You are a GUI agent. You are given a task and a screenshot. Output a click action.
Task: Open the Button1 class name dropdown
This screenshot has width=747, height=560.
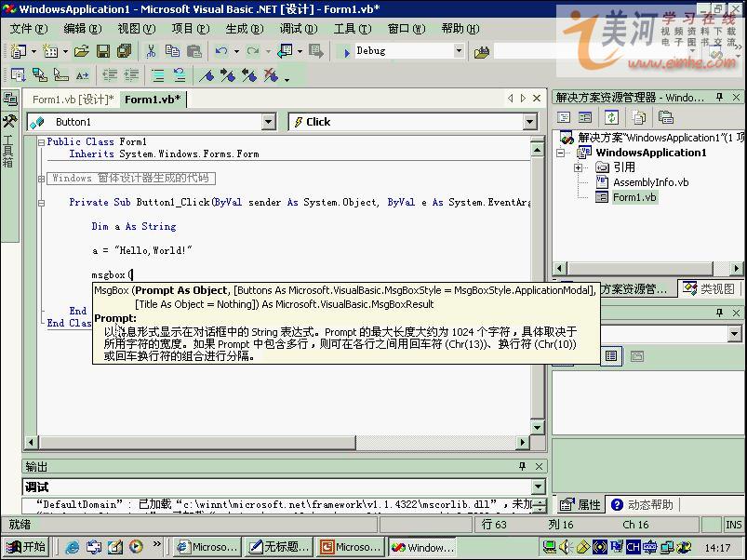(269, 122)
